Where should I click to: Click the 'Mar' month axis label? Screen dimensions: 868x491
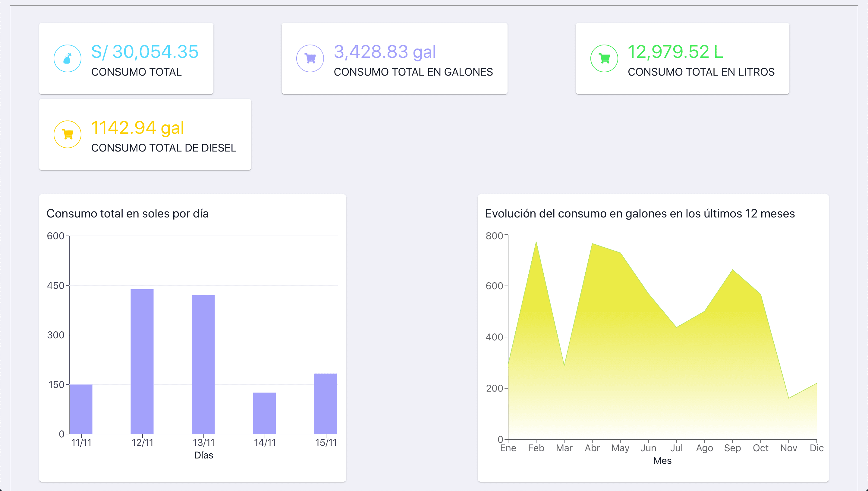click(x=565, y=448)
